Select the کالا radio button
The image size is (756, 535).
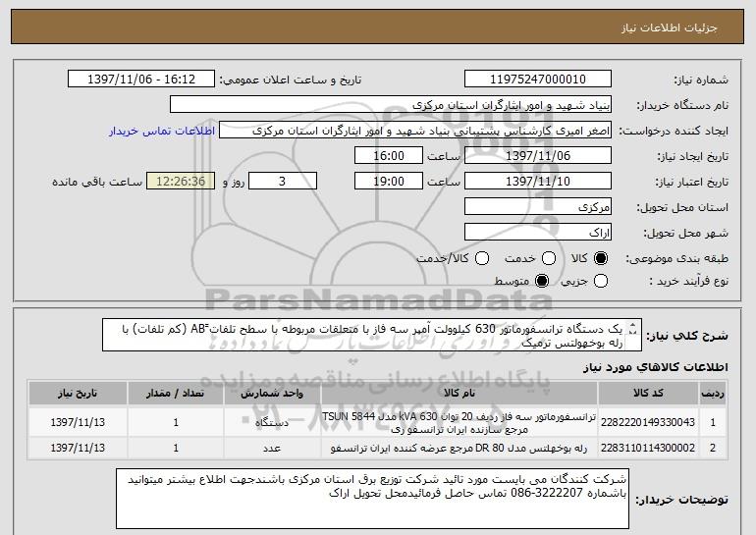coord(601,259)
